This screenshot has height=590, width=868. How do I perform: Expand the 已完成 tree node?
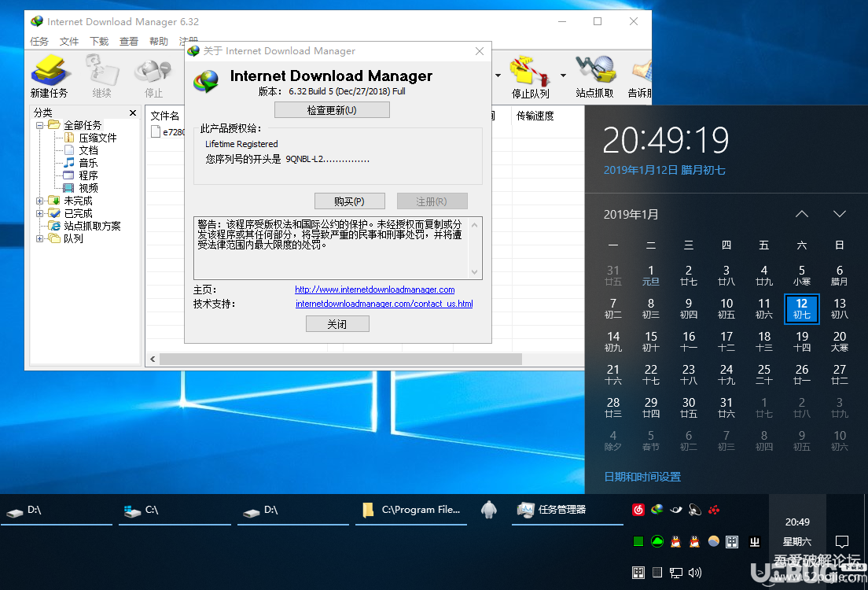point(40,213)
